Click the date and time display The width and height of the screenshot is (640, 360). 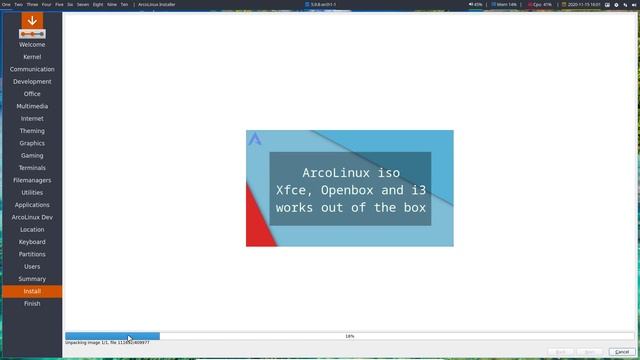tap(584, 4)
